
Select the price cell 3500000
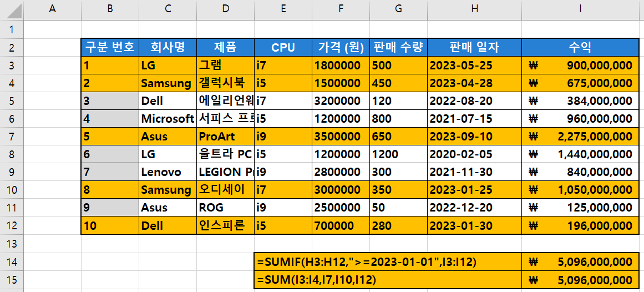pos(341,136)
